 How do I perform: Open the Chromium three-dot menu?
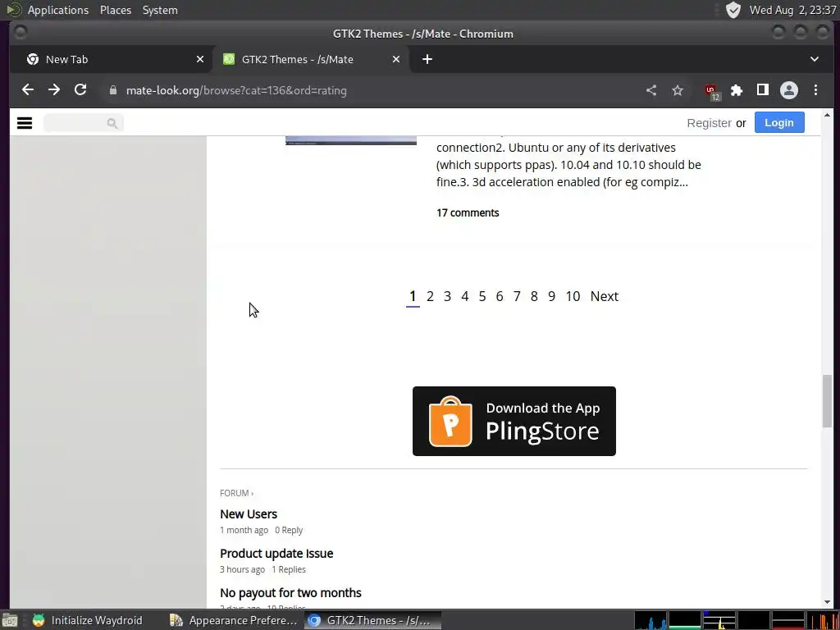click(815, 90)
